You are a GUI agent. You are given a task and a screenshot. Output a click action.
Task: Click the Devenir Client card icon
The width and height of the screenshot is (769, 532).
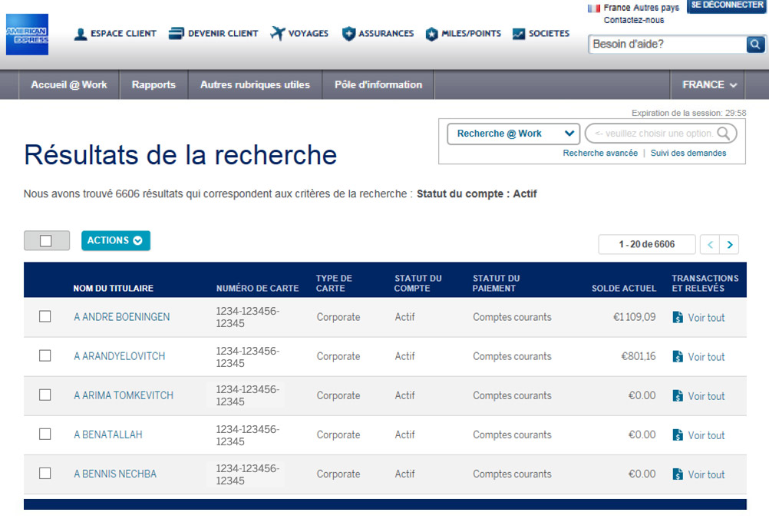(x=176, y=33)
